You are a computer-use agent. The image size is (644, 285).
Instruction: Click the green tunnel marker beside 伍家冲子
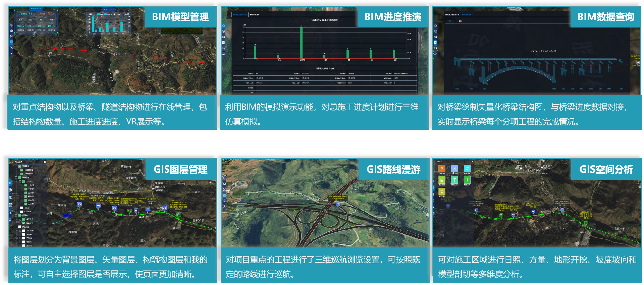point(179,215)
